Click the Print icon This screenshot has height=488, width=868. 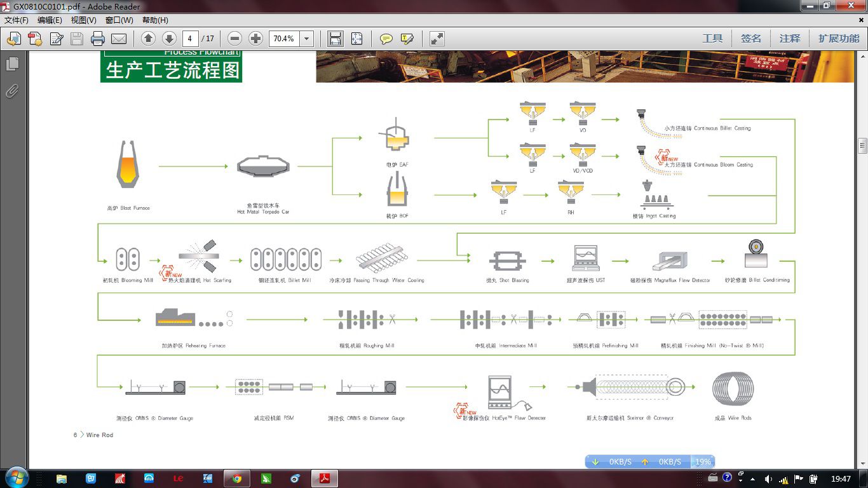click(98, 39)
